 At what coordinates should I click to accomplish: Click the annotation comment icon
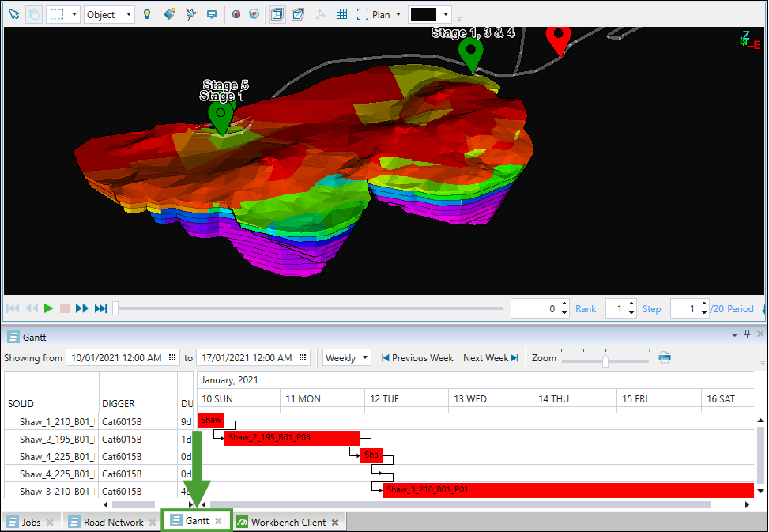[x=212, y=14]
